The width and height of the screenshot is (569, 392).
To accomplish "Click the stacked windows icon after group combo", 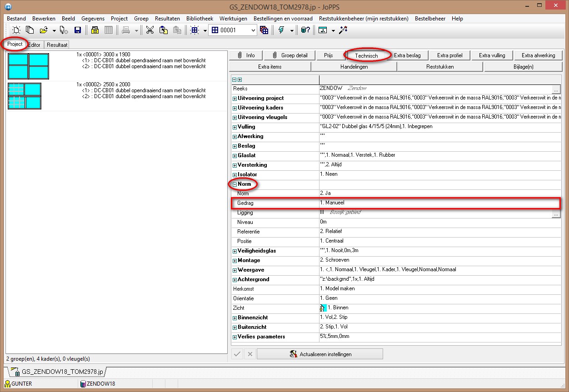I will (264, 30).
